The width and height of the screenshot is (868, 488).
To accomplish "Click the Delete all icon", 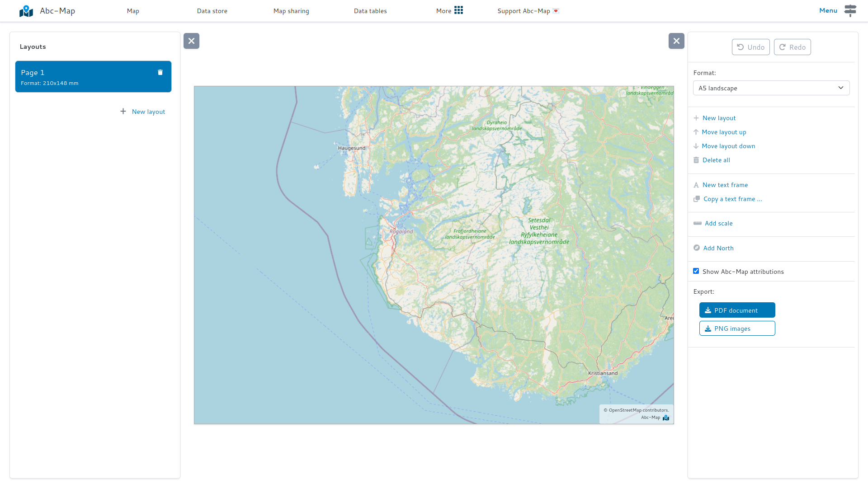I will tap(696, 160).
